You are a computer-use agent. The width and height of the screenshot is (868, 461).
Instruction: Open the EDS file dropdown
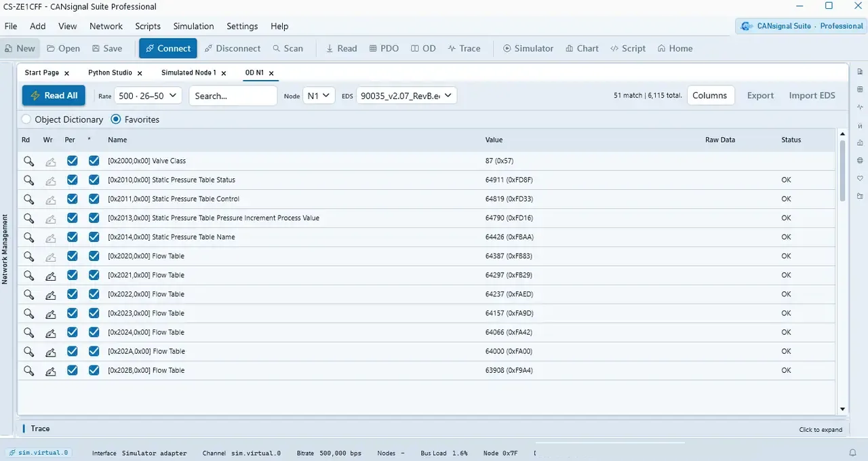coord(406,96)
